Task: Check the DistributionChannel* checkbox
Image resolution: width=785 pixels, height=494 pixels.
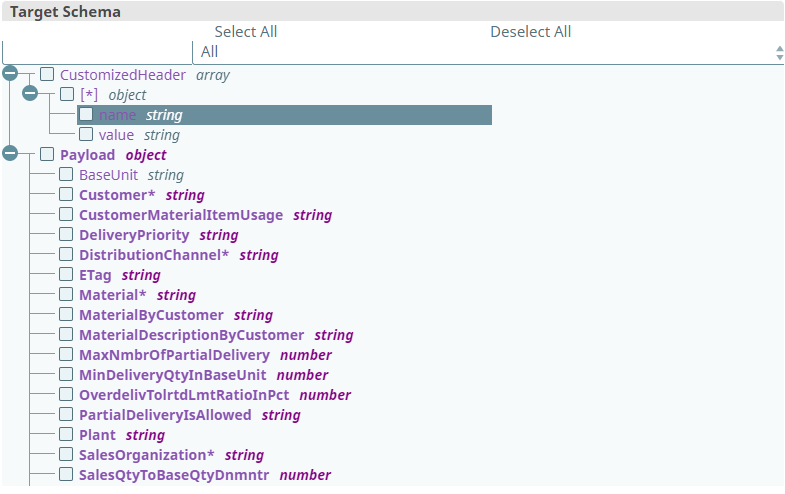Action: tap(66, 254)
